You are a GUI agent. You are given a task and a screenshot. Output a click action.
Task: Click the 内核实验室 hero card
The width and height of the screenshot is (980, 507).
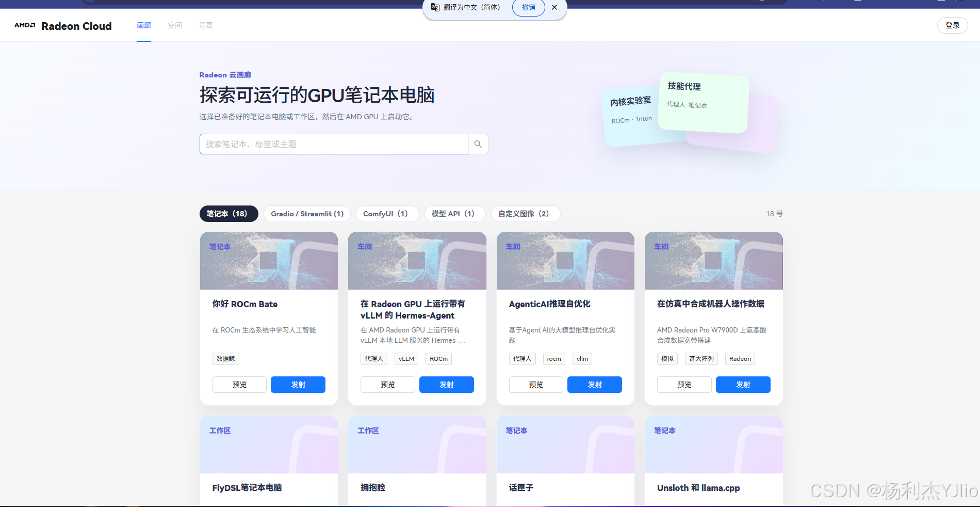point(631,116)
